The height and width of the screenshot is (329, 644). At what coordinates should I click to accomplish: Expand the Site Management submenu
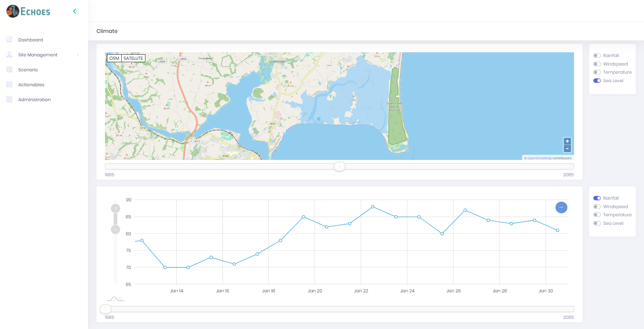[78, 55]
